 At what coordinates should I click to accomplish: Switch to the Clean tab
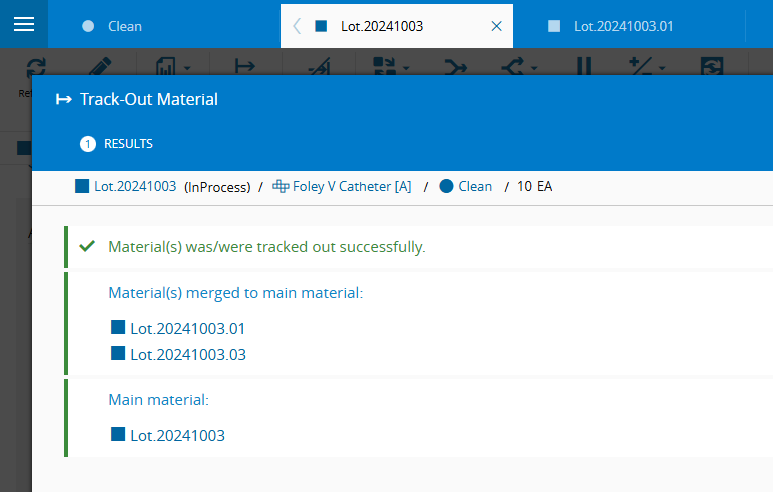(x=125, y=26)
